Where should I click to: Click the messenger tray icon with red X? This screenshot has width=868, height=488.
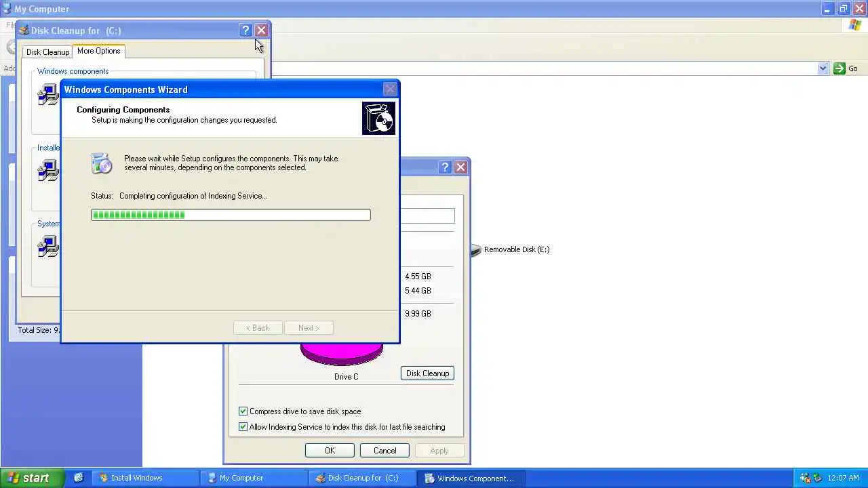(805, 478)
